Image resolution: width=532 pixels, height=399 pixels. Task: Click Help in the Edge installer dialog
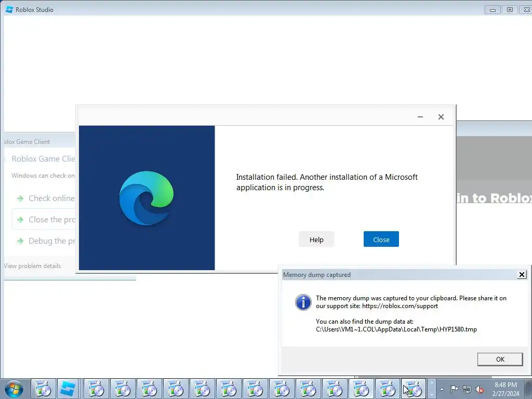coord(316,240)
